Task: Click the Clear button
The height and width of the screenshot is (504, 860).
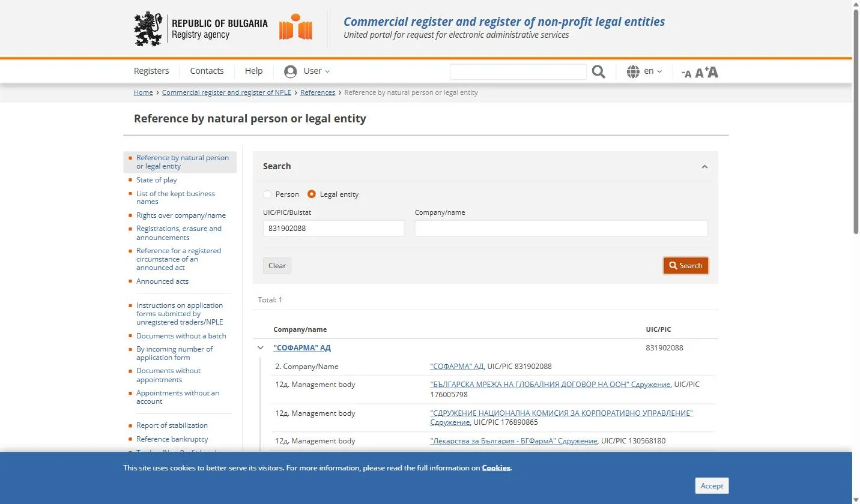Action: tap(277, 266)
